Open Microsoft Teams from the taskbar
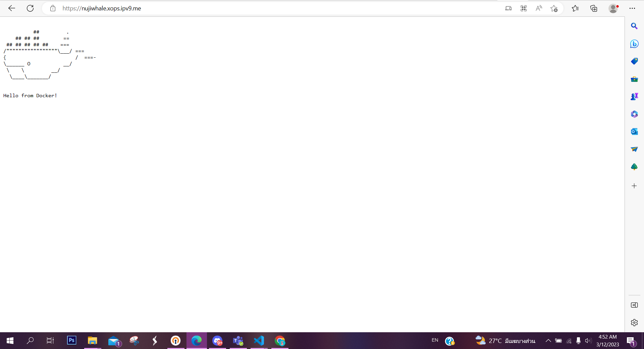 coord(238,341)
